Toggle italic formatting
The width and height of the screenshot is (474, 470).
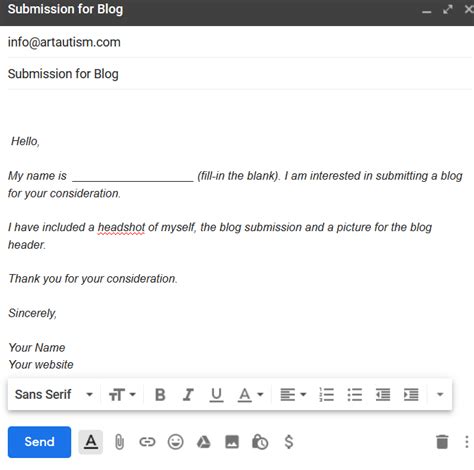[188, 395]
